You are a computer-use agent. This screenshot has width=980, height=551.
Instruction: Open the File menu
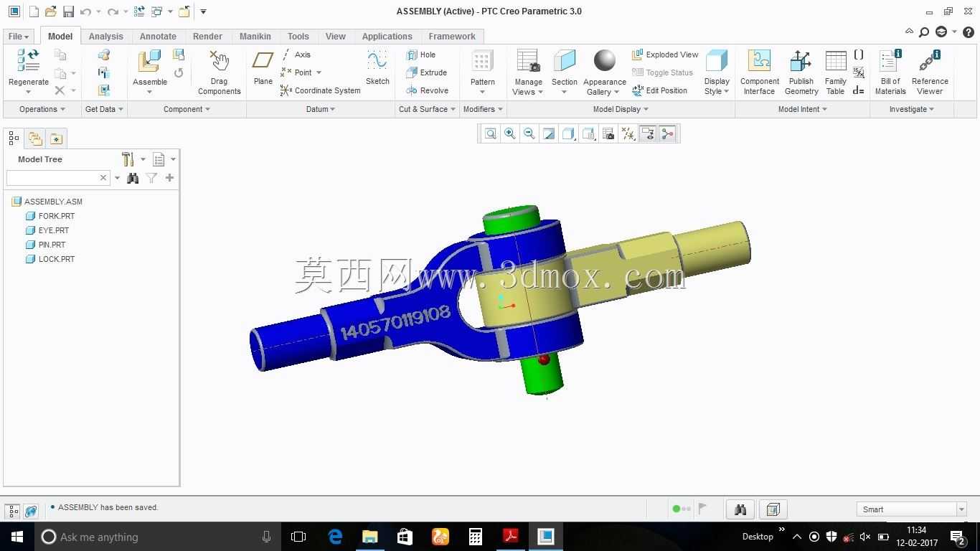(19, 37)
